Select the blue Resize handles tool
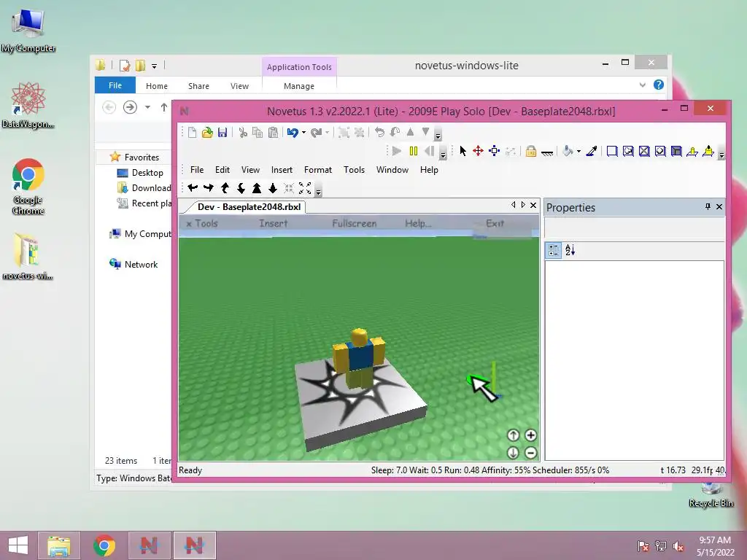 point(495,151)
